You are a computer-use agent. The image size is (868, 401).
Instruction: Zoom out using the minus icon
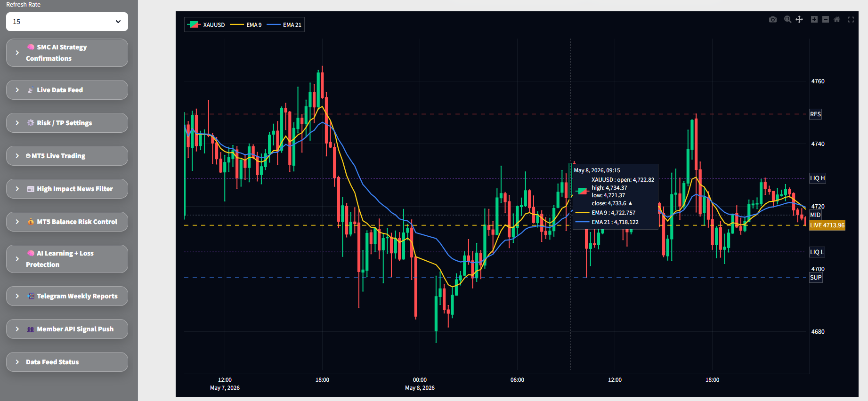pyautogui.click(x=826, y=19)
